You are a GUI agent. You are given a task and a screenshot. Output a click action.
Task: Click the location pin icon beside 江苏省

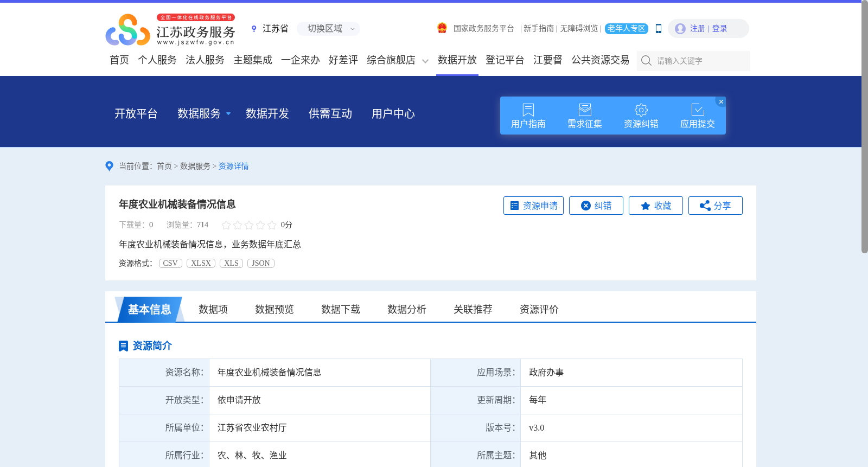click(x=254, y=29)
